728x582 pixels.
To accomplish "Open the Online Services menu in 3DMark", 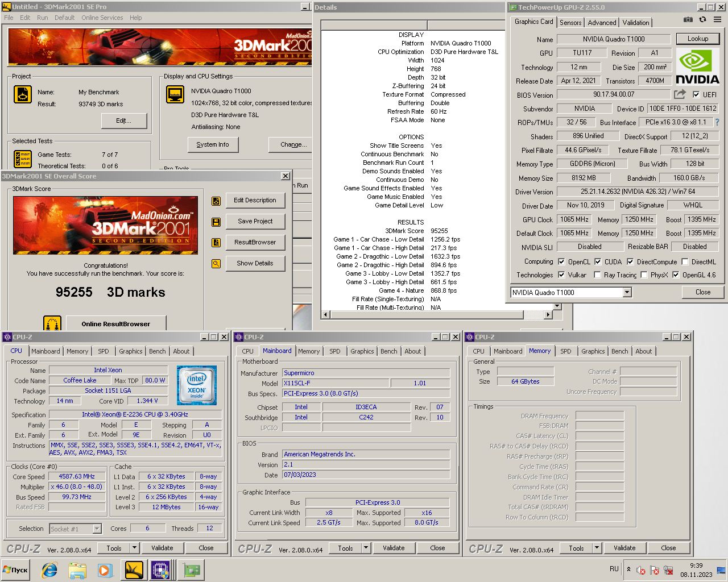I will [102, 18].
